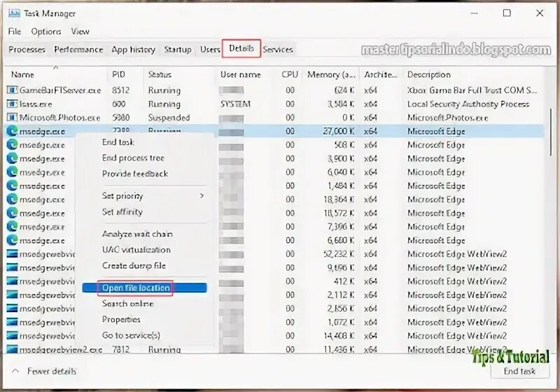Switch to the Users tab
Screen dimensions: 560x392
[x=209, y=49]
